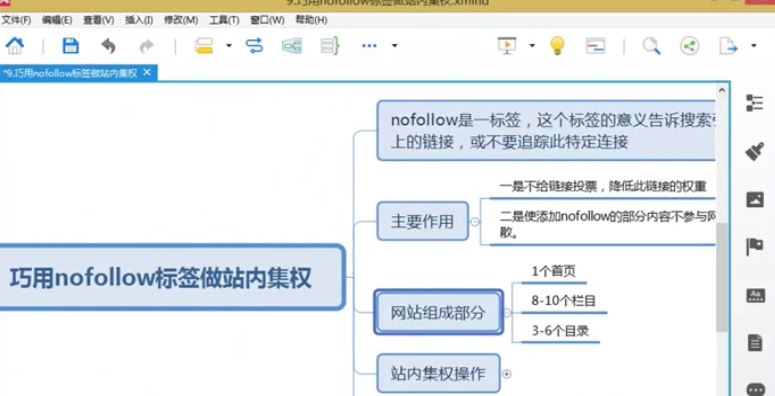Viewport: 775px width, 396px height.
Task: Save the mind map with floppy icon
Action: [71, 45]
